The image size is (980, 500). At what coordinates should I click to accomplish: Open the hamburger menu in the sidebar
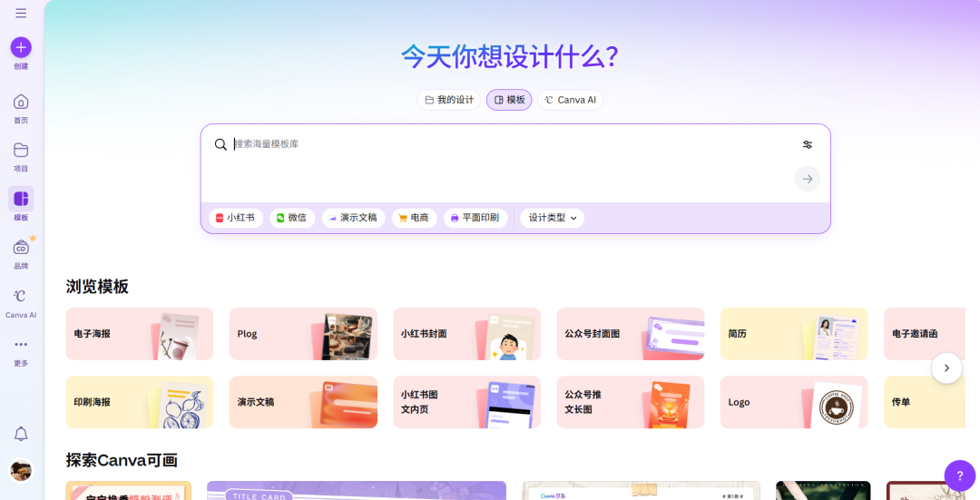pyautogui.click(x=21, y=14)
